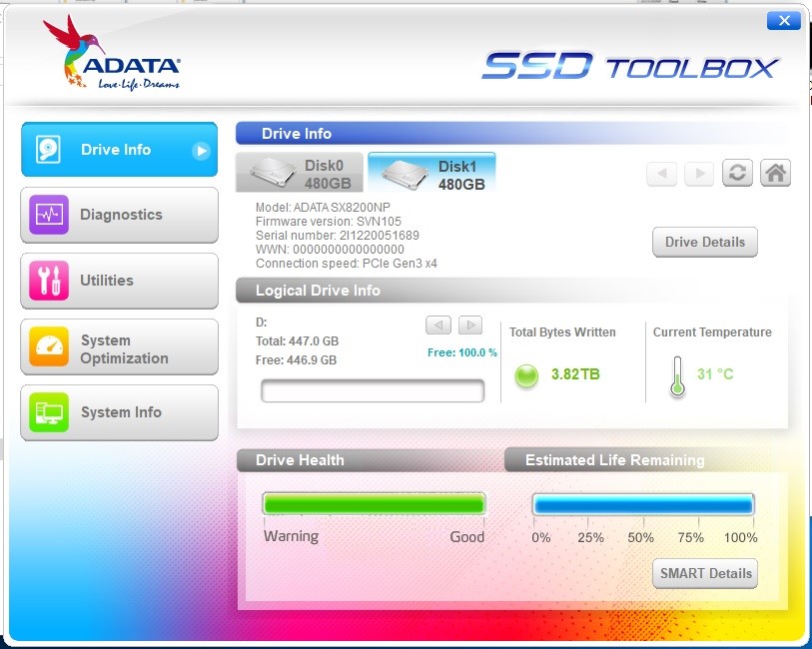Open SMART Details
The width and height of the screenshot is (812, 649).
(705, 573)
